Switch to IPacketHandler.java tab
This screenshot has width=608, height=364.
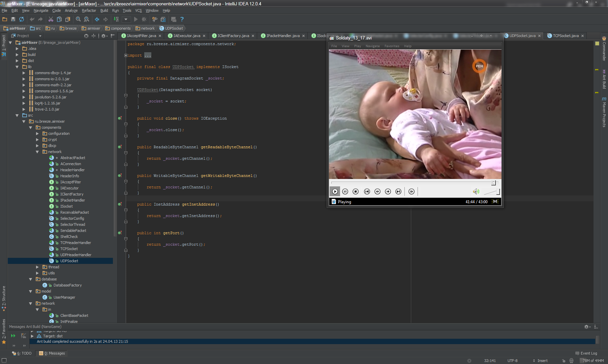[x=283, y=36]
